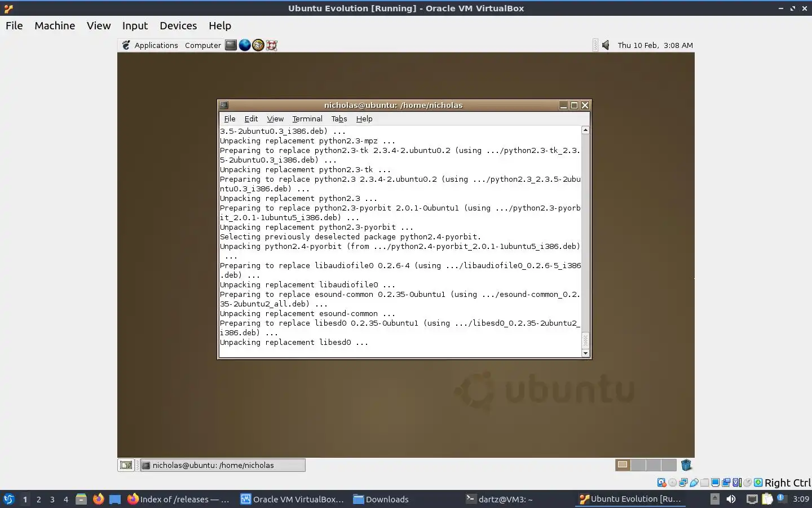Open terminal View menu
This screenshot has height=508, width=812.
[x=275, y=119]
